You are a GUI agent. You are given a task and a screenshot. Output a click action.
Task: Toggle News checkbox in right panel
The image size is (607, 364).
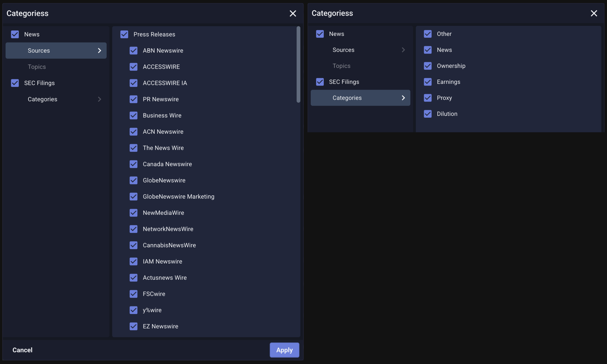pyautogui.click(x=320, y=34)
